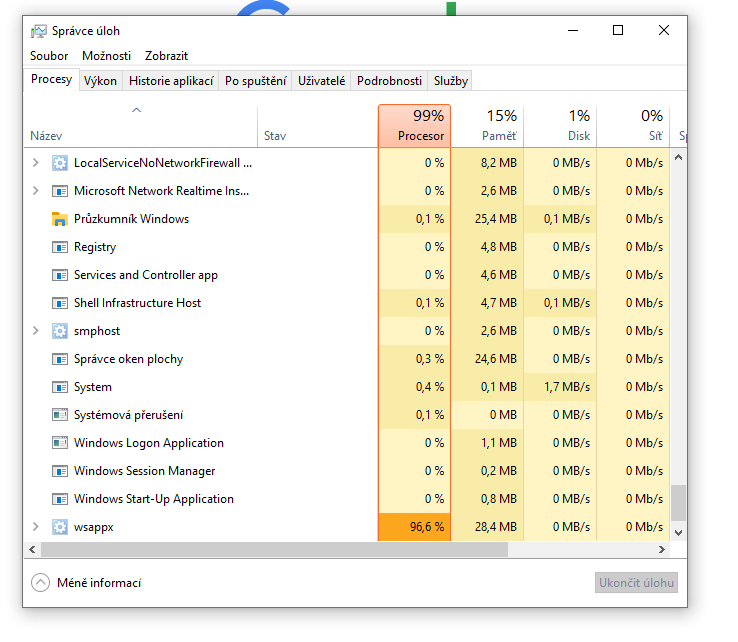Click the Task Manager title bar icon
Screen dimensions: 738x642
coord(39,31)
